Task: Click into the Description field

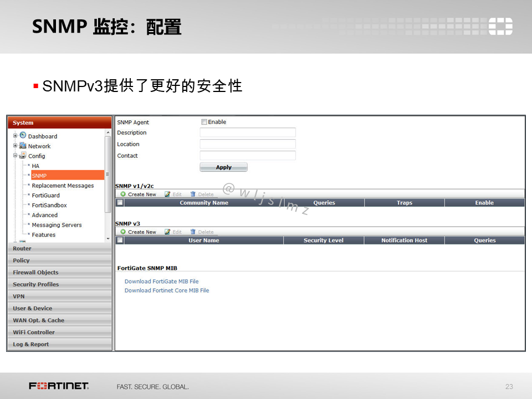Action: (x=248, y=132)
